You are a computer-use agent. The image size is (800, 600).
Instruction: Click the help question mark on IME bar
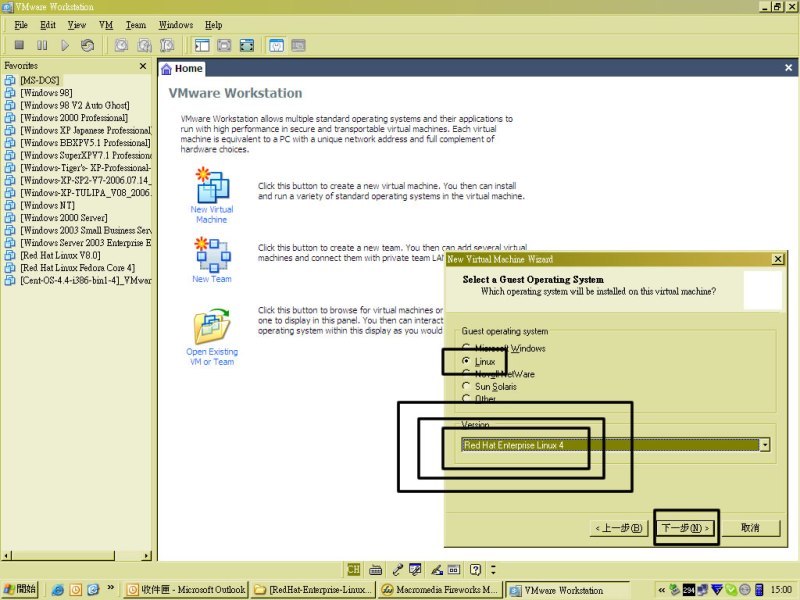pyautogui.click(x=475, y=569)
